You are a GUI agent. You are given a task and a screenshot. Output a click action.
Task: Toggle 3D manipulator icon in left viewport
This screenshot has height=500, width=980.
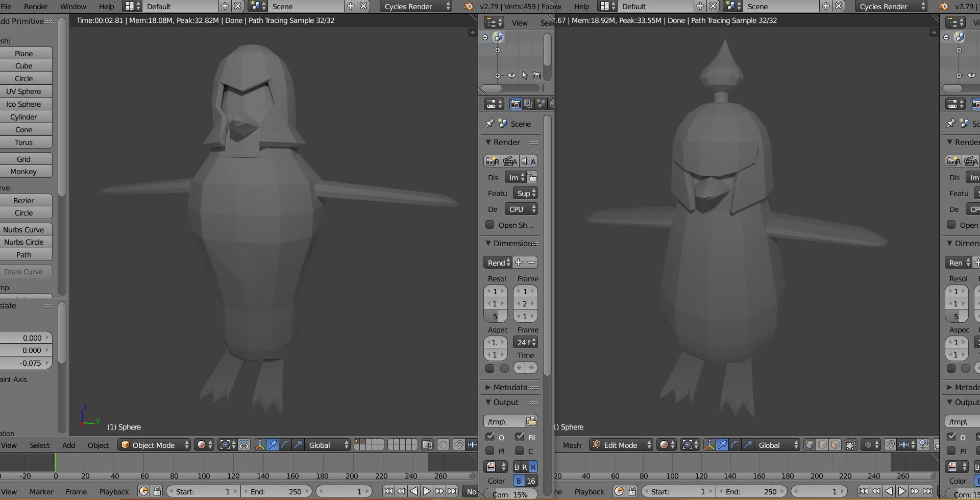(x=260, y=445)
